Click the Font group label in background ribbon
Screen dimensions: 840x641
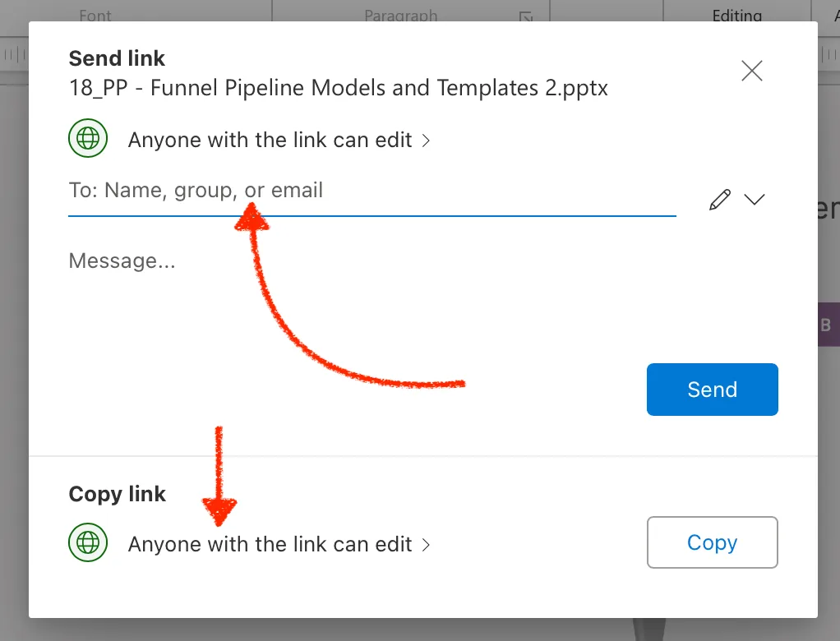(x=95, y=16)
